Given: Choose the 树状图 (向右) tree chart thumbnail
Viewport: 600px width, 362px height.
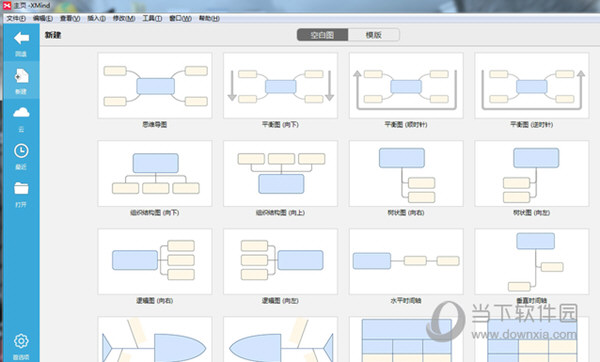Looking at the screenshot, I should click(x=406, y=173).
